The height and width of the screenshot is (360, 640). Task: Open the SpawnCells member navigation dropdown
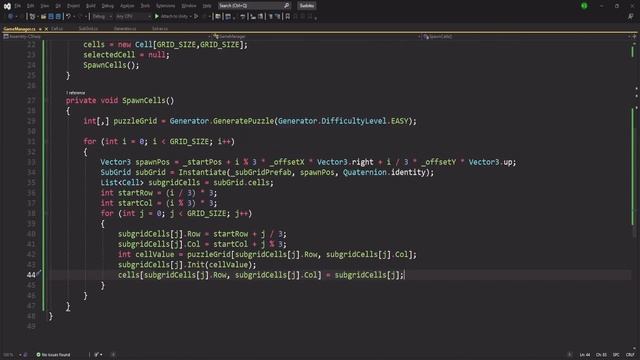[x=527, y=36]
